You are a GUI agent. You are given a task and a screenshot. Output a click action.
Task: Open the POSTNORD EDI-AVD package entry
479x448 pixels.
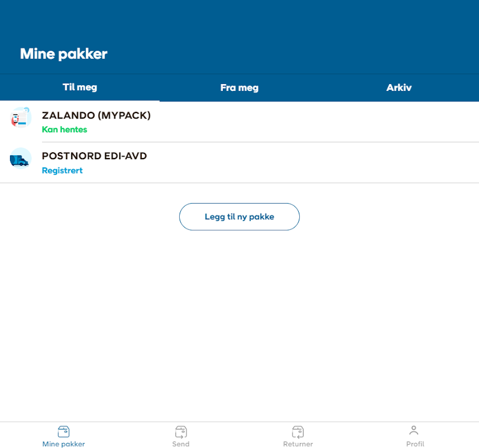click(x=95, y=156)
